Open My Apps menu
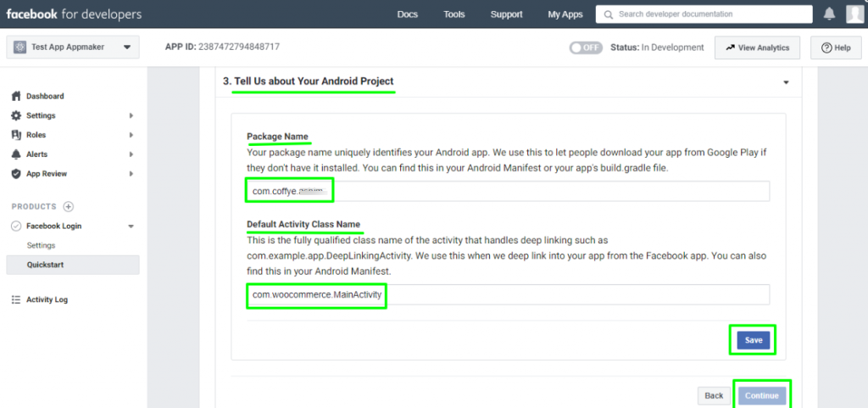The image size is (868, 408). [565, 14]
